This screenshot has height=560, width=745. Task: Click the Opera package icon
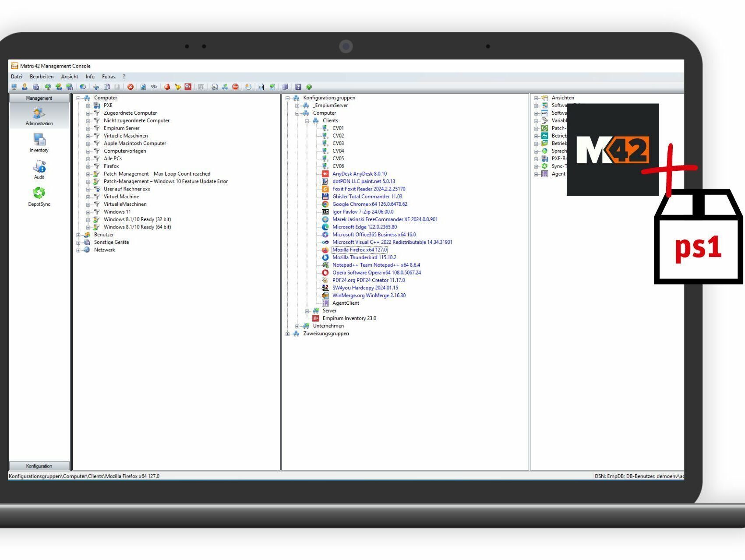point(325,273)
